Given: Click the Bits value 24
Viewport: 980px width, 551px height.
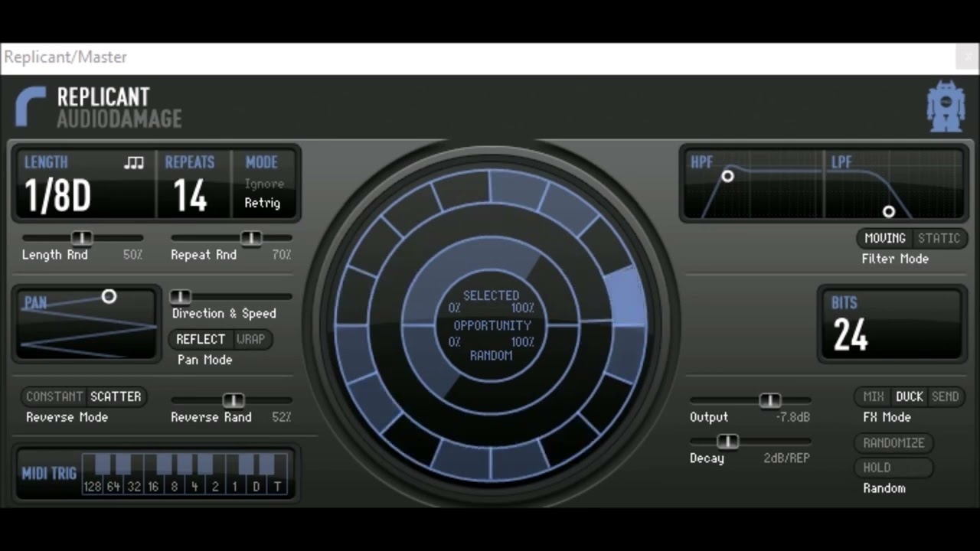Looking at the screenshot, I should pyautogui.click(x=851, y=334).
